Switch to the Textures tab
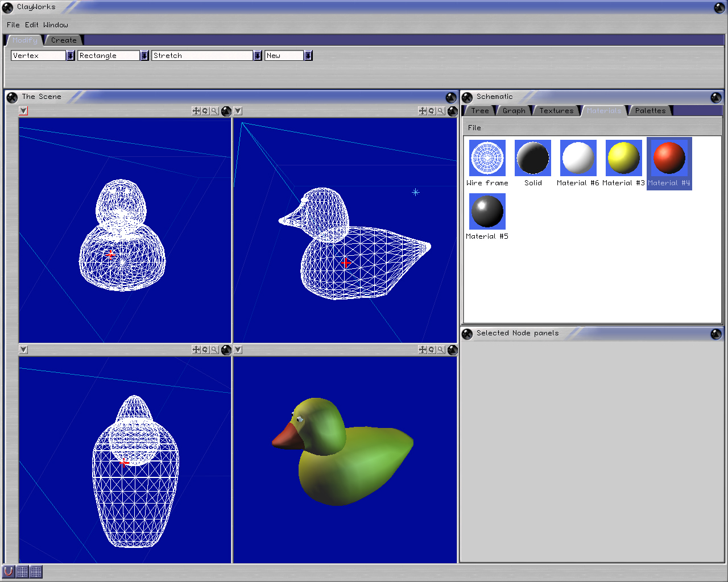Image resolution: width=728 pixels, height=582 pixels. coord(556,111)
